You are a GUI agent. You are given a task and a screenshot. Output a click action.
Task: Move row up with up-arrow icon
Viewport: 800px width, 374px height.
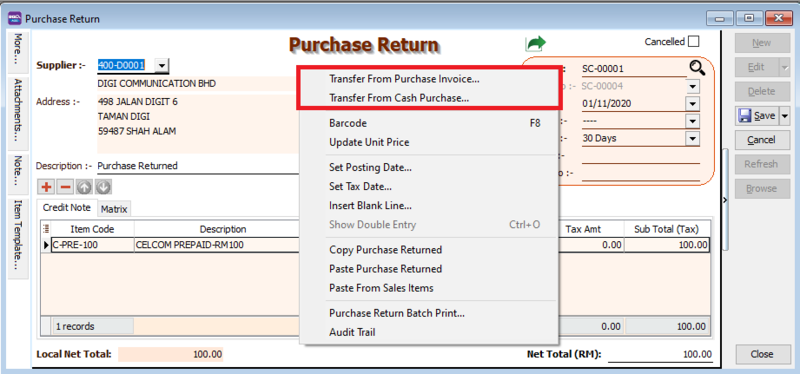click(84, 187)
